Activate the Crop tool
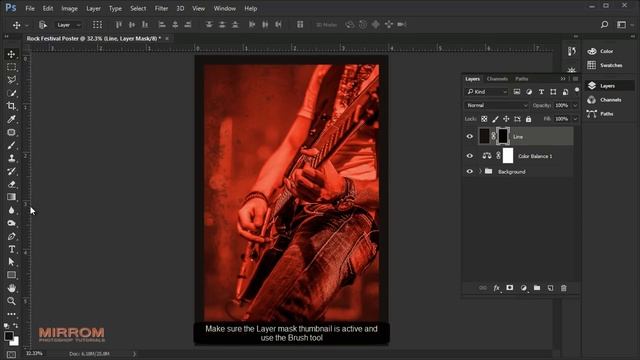 (x=11, y=106)
